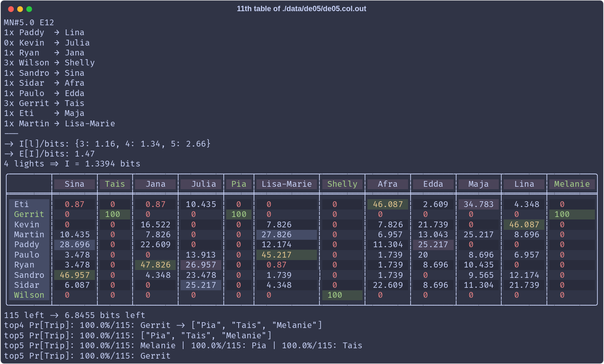Select the Lisa-Marie column header
Image resolution: width=604 pixels, height=364 pixels.
pyautogui.click(x=287, y=184)
